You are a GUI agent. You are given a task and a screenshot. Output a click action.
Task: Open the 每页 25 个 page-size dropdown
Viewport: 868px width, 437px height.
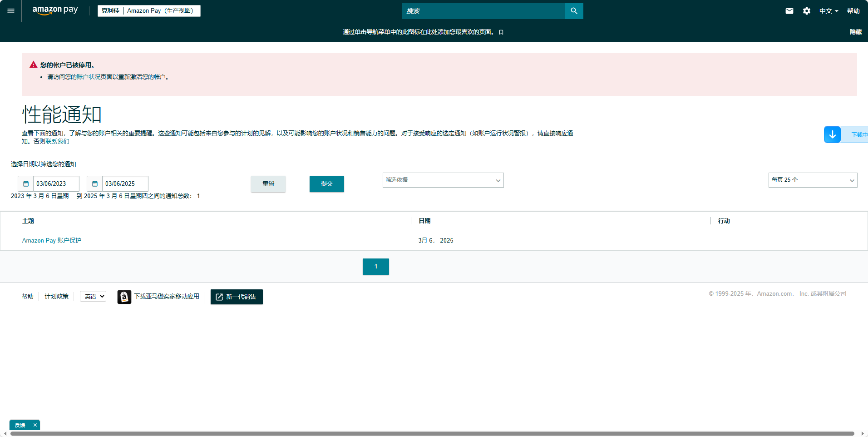[x=813, y=180]
